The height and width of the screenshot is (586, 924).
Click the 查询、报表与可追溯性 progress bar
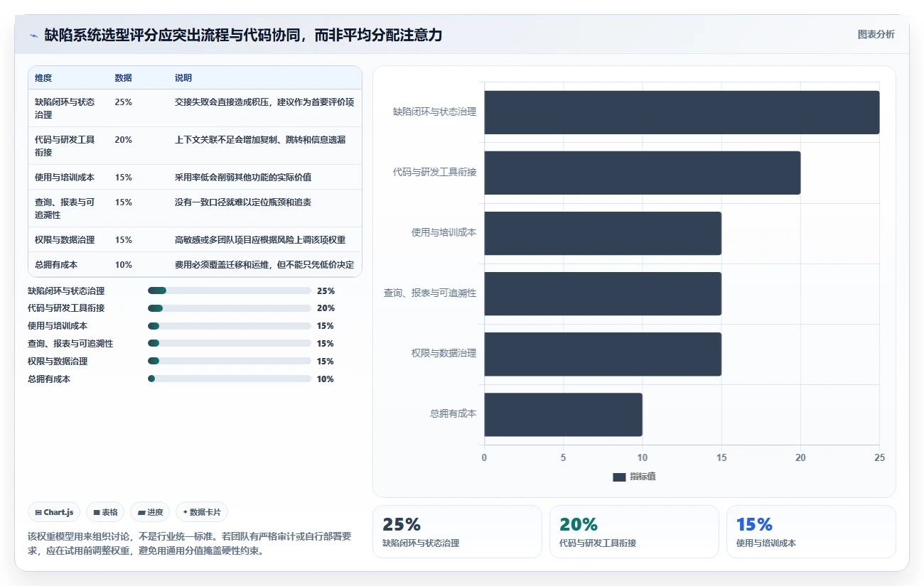point(230,344)
